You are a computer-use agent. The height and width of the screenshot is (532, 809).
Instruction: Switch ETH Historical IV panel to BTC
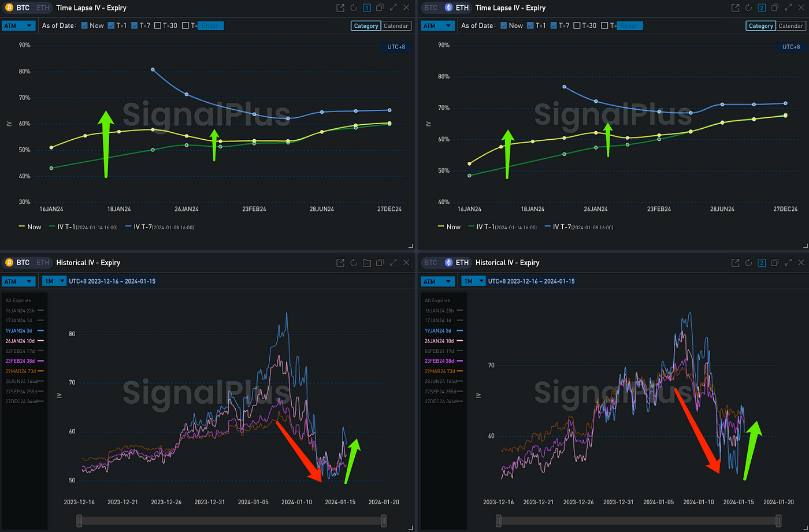(x=431, y=263)
